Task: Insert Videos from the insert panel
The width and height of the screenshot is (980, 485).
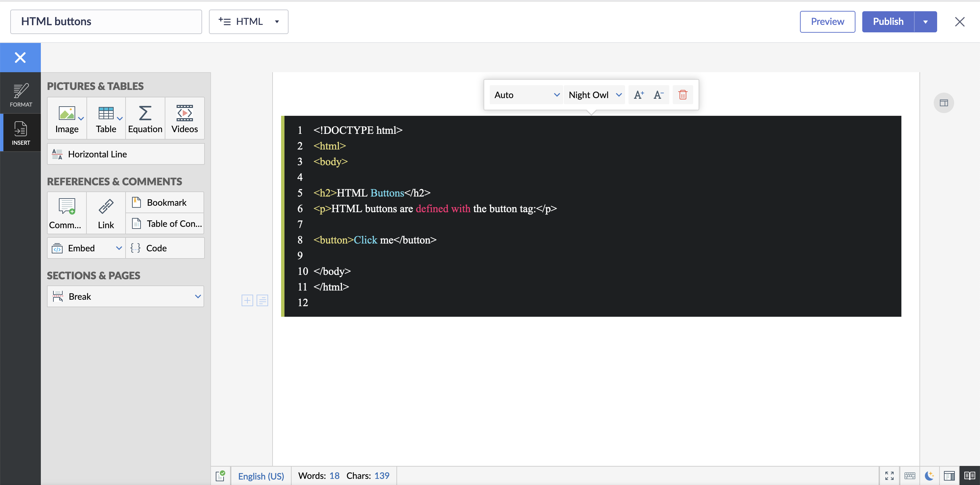Action: (x=184, y=119)
